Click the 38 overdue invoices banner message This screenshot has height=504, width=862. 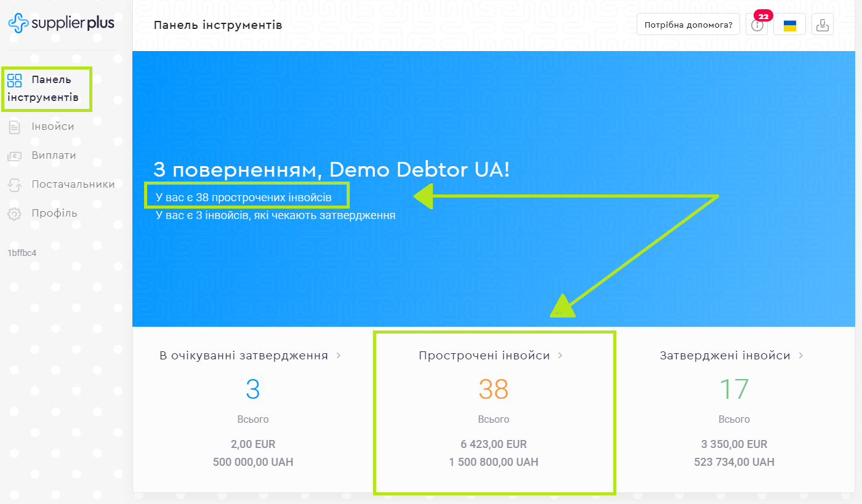click(244, 198)
